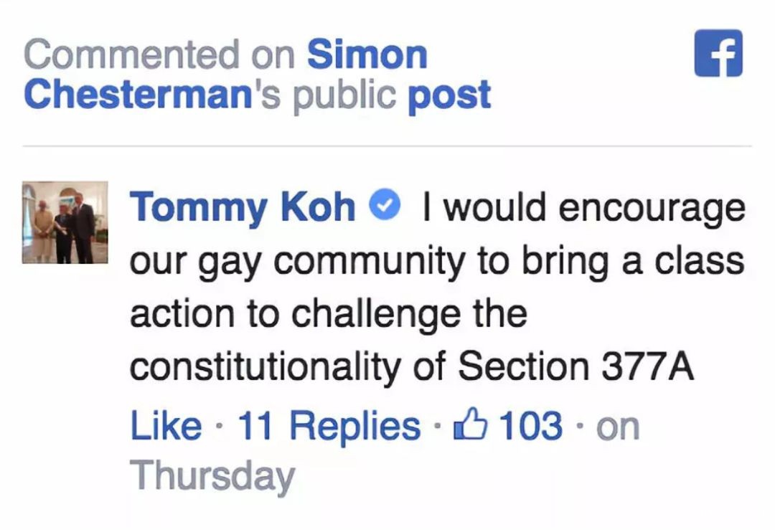Screen dimensions: 775x532
Task: Expand the 11 Replies thread
Action: tap(329, 427)
